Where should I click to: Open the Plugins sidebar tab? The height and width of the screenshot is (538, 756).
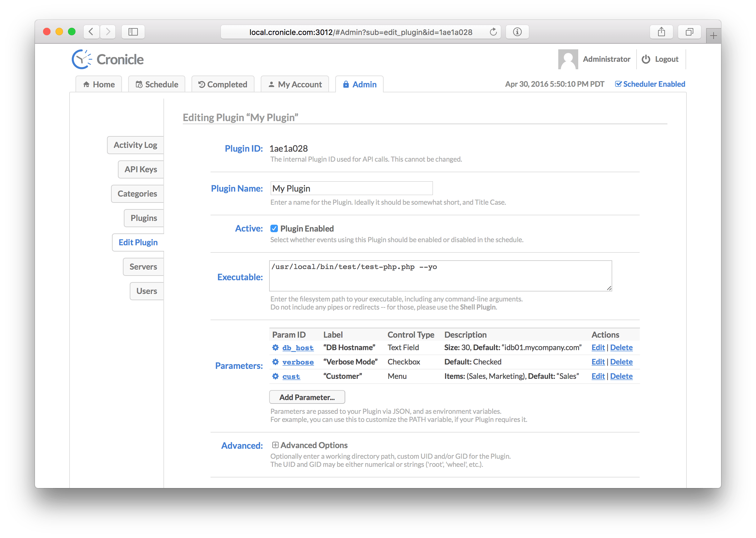(144, 218)
